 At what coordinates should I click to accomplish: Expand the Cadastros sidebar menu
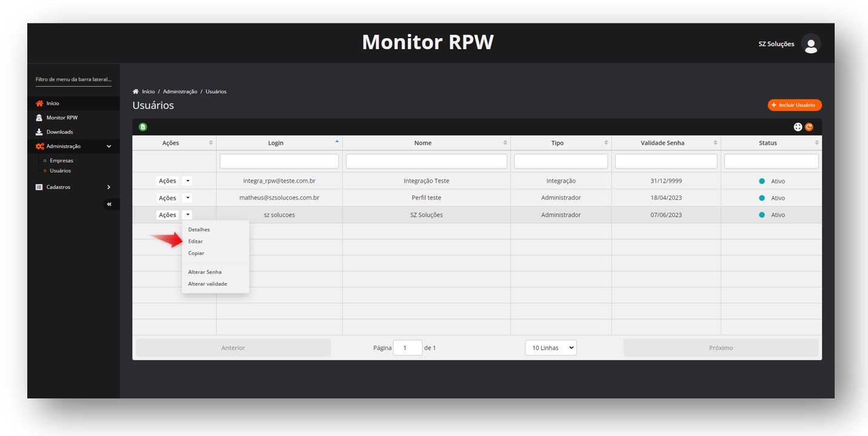click(x=73, y=187)
